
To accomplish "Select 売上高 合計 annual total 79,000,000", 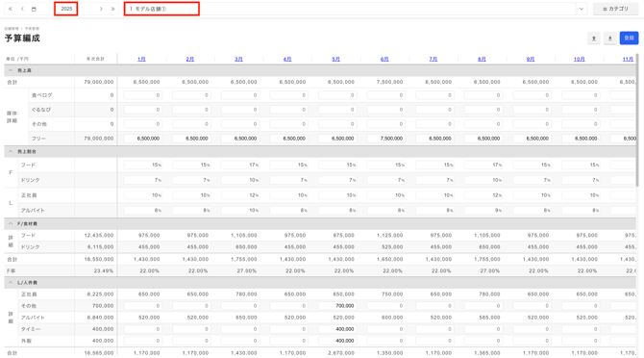I will coord(99,82).
